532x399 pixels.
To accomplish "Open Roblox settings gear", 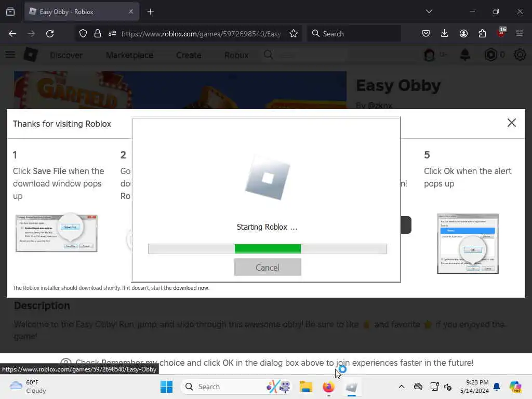I will tap(520, 55).
